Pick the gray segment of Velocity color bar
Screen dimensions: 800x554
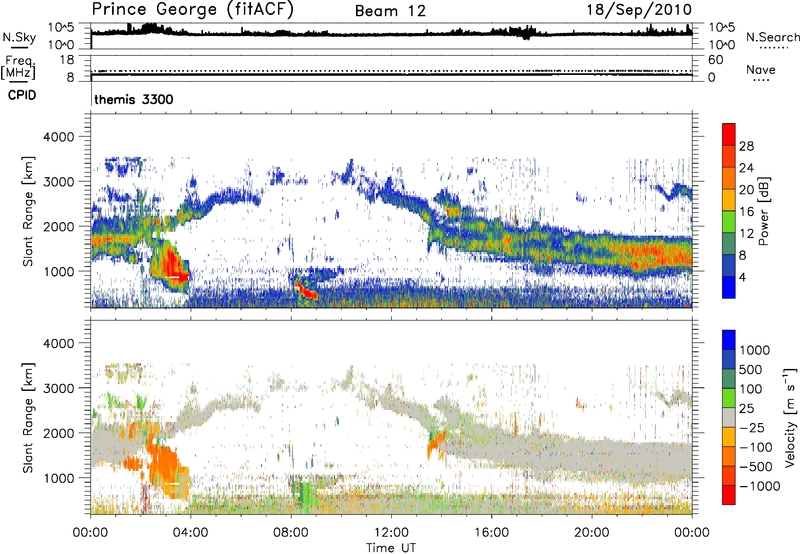(729, 418)
